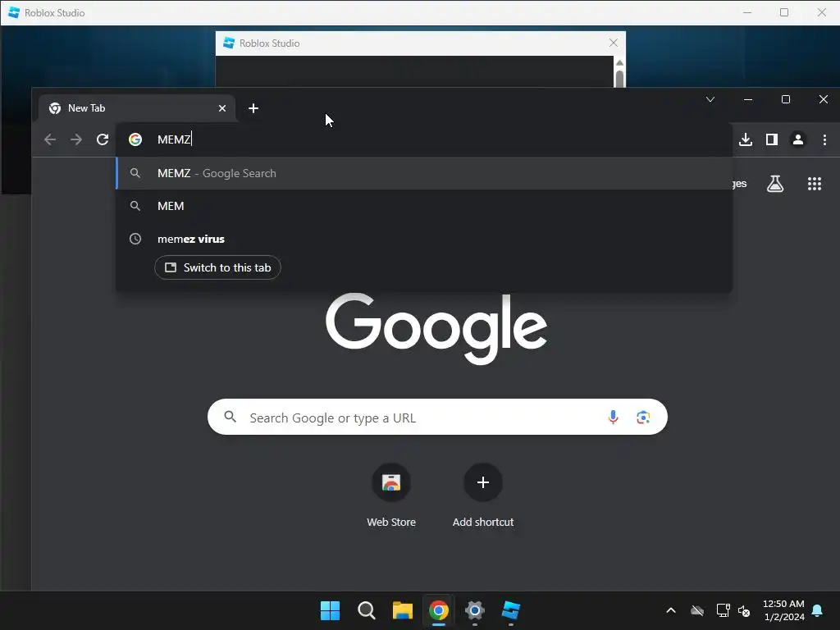This screenshot has height=630, width=840.
Task: Close the New Tab tab
Action: click(222, 108)
